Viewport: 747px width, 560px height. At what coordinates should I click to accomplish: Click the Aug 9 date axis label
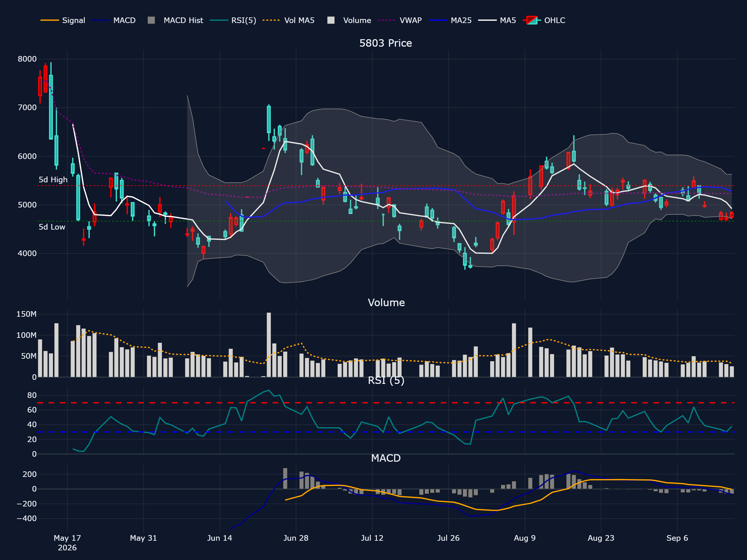[525, 538]
